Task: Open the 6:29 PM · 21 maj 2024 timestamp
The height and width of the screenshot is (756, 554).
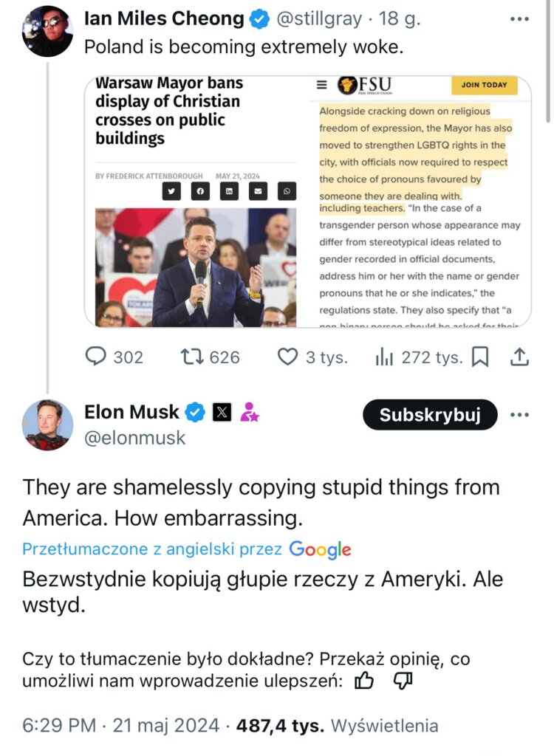Action: coord(121,726)
